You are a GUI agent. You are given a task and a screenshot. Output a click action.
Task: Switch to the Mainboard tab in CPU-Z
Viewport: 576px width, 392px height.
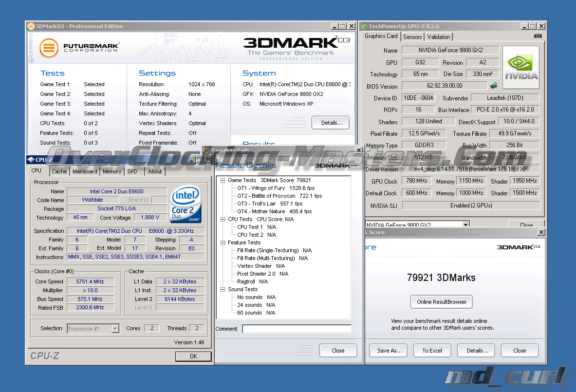point(85,171)
